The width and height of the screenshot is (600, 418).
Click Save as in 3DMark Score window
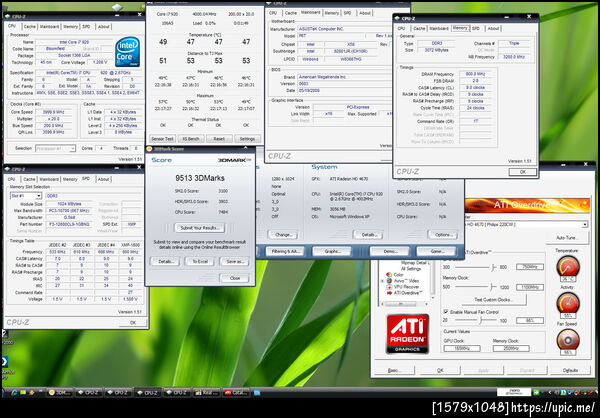234,262
